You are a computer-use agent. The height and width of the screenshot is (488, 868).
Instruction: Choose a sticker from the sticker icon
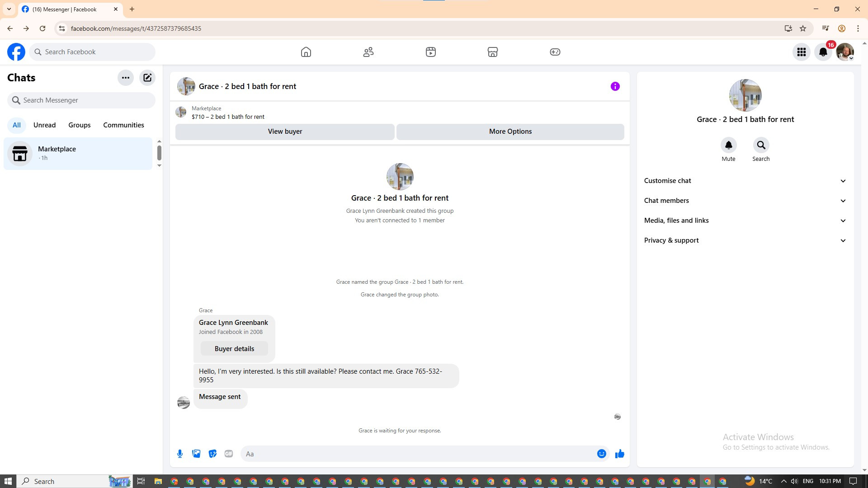pos(212,454)
